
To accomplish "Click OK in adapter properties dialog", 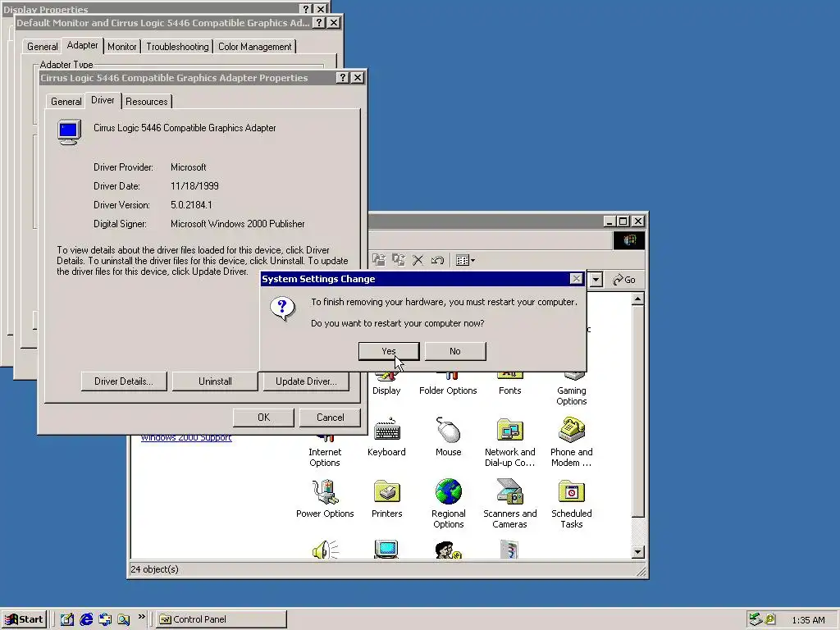I will (263, 418).
